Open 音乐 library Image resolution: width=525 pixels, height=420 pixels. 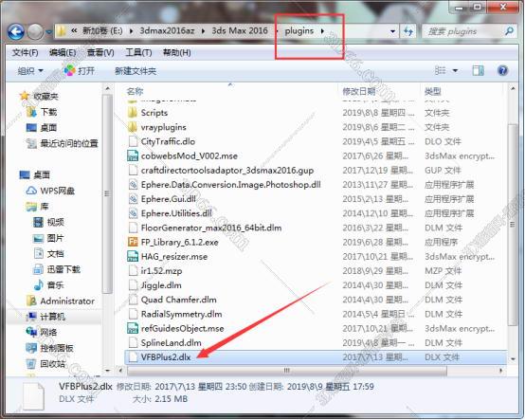coord(48,285)
